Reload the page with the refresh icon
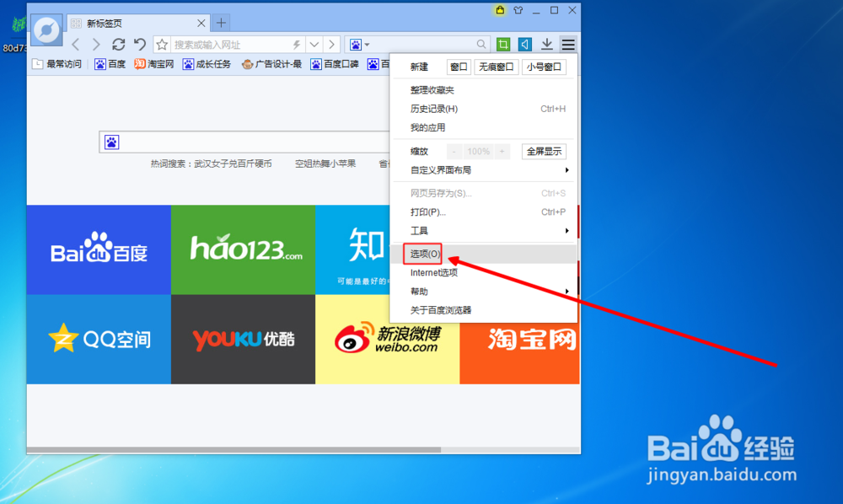Screen dimensions: 843x504 (x=118, y=44)
